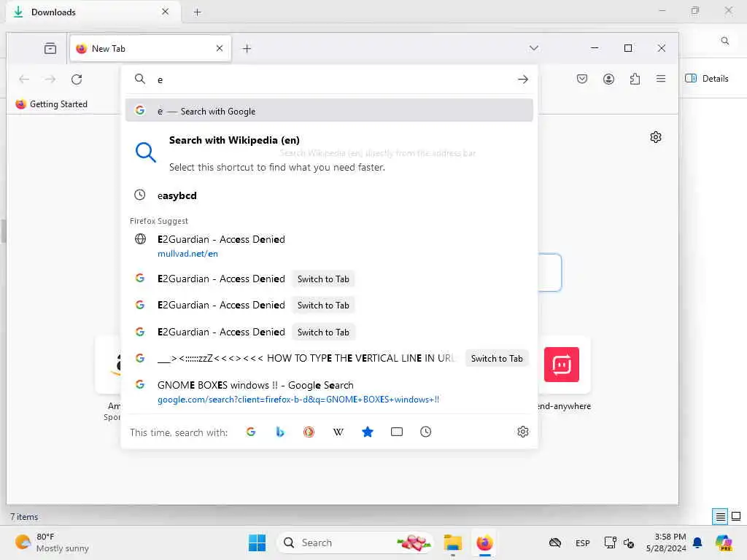Image resolution: width=747 pixels, height=560 pixels.
Task: Open the Getting Started bookmark
Action: point(52,104)
